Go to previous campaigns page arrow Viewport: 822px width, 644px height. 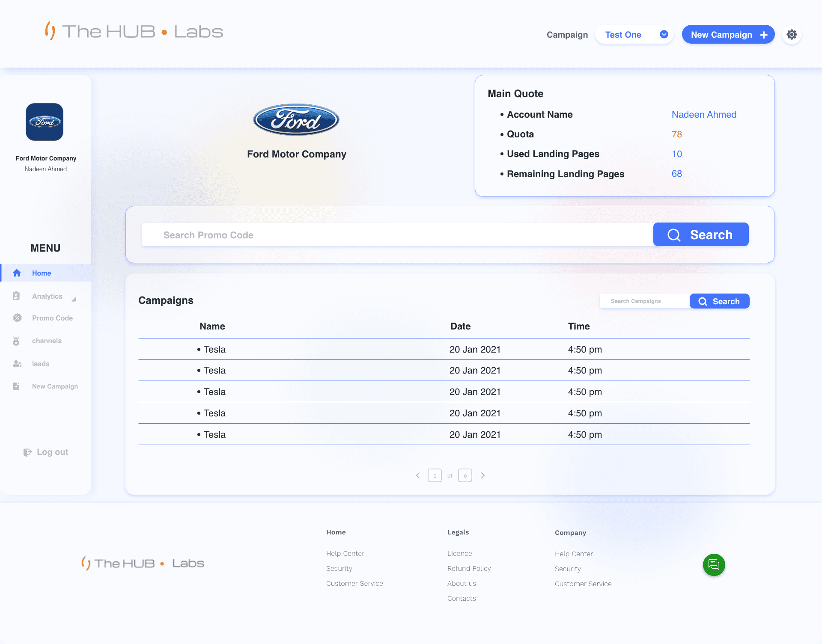[x=418, y=475]
